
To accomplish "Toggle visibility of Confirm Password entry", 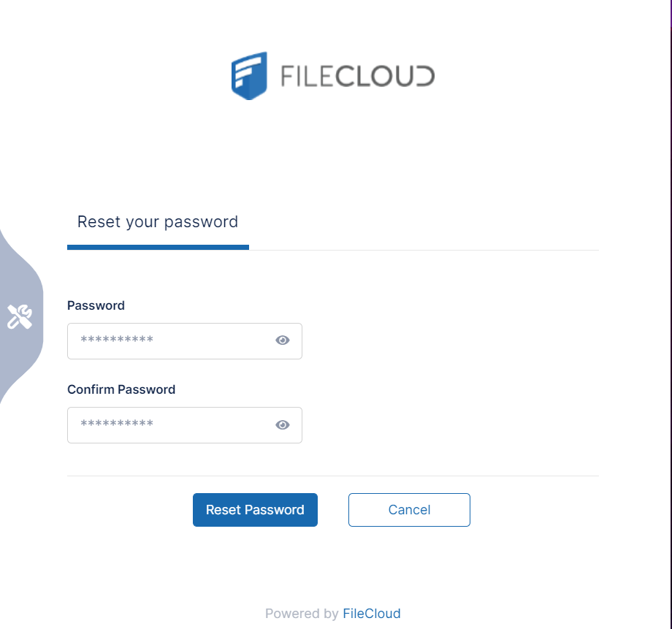I will 283,425.
